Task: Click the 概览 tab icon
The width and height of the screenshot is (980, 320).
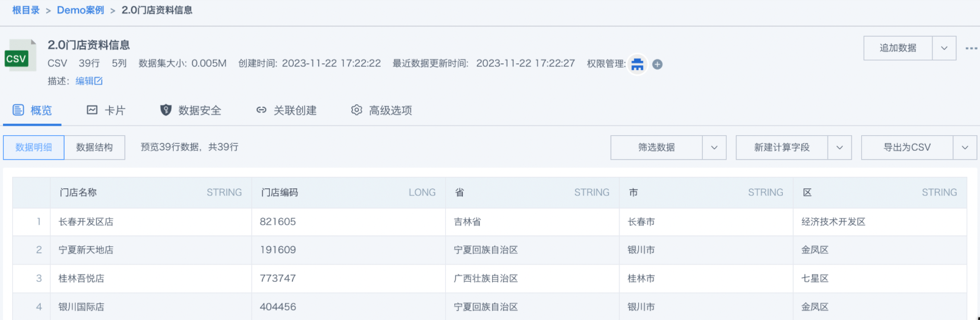Action: coord(18,110)
